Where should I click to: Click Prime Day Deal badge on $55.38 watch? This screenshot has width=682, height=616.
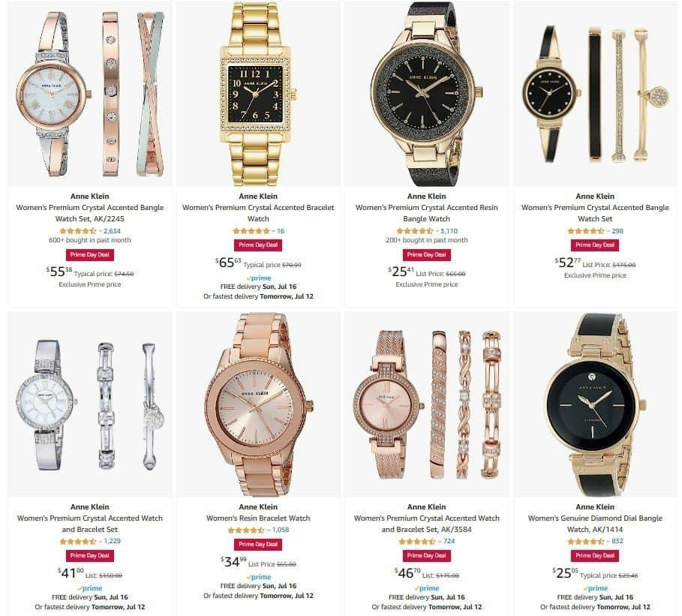89,255
